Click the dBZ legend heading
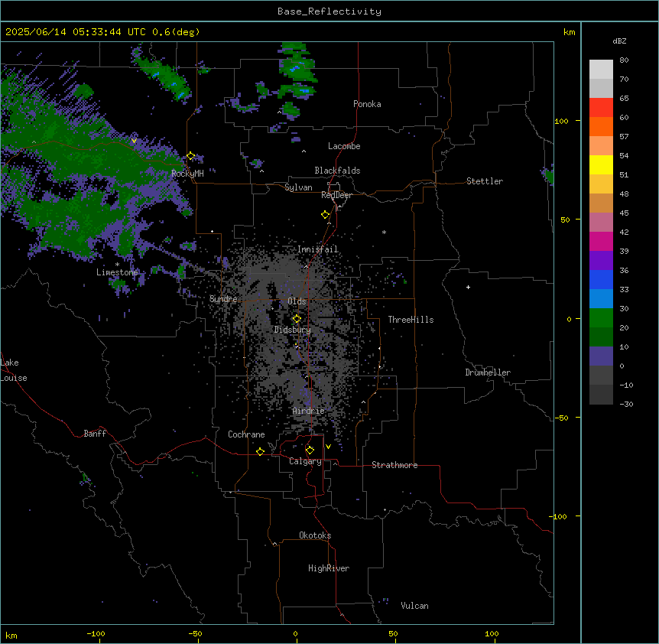The width and height of the screenshot is (659, 644). 619,41
